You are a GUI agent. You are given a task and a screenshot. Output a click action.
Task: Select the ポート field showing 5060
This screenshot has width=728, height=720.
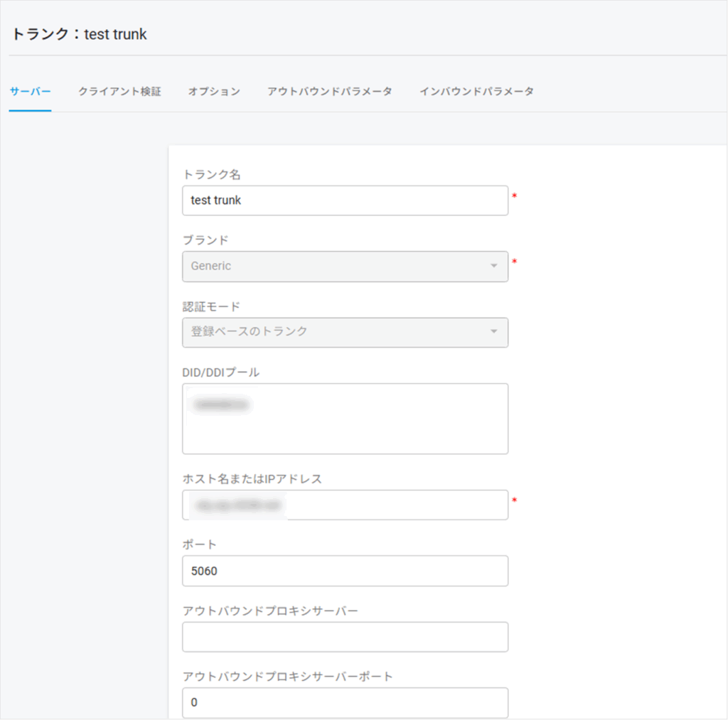(x=345, y=571)
